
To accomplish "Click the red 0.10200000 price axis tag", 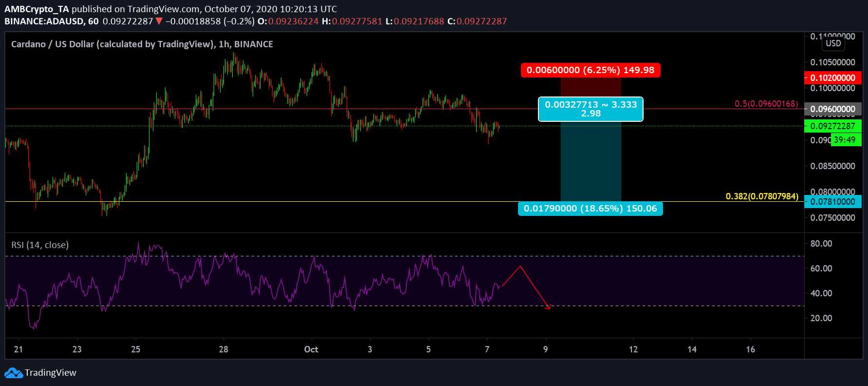I will 832,78.
